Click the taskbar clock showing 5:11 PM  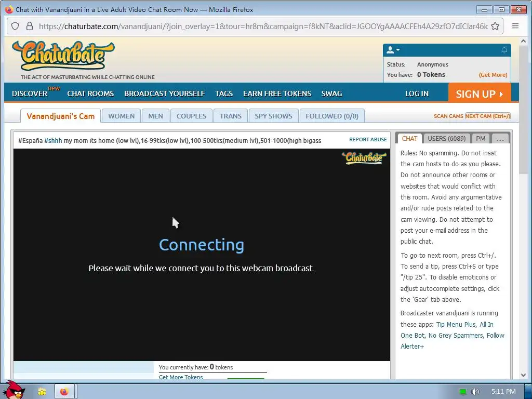click(x=503, y=392)
